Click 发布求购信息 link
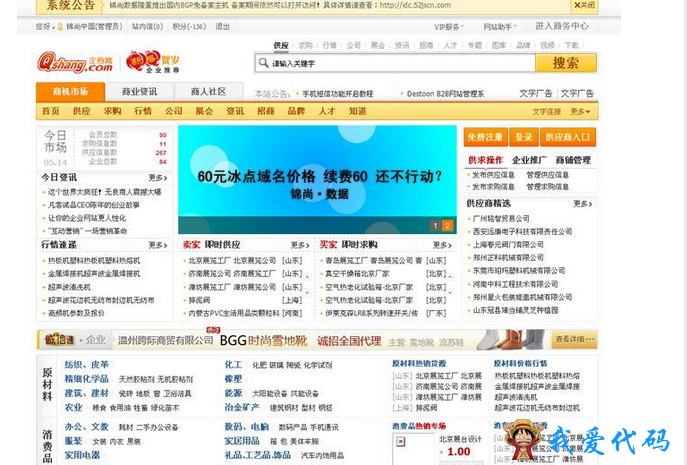687x465 pixels. click(x=493, y=187)
